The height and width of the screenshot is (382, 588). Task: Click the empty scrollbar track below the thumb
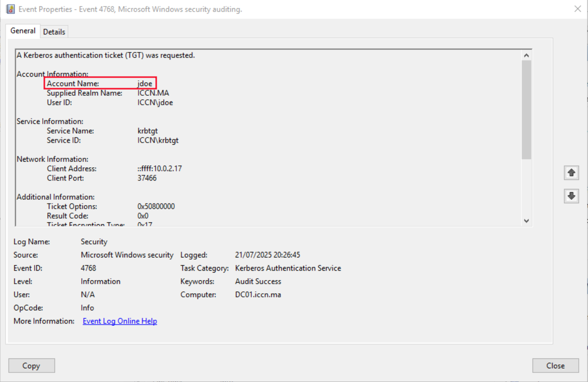tap(527, 186)
